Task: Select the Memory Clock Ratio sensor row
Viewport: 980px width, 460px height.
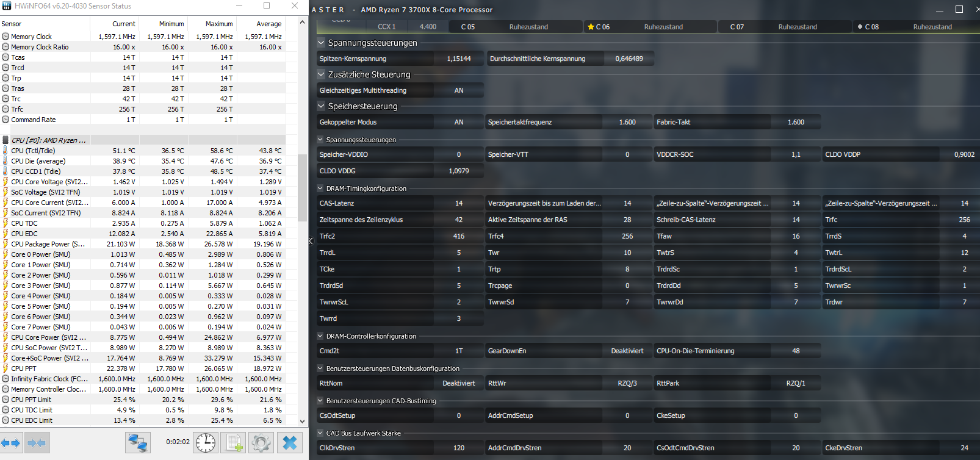Action: pos(143,47)
